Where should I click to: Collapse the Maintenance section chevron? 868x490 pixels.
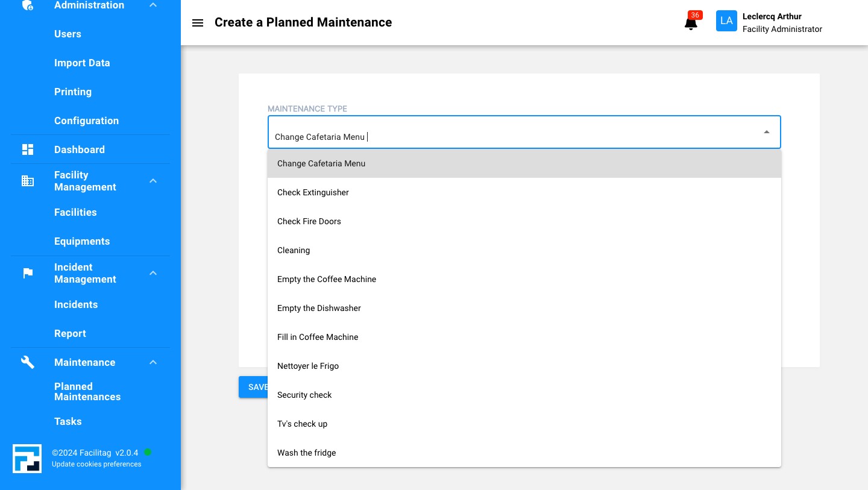153,362
